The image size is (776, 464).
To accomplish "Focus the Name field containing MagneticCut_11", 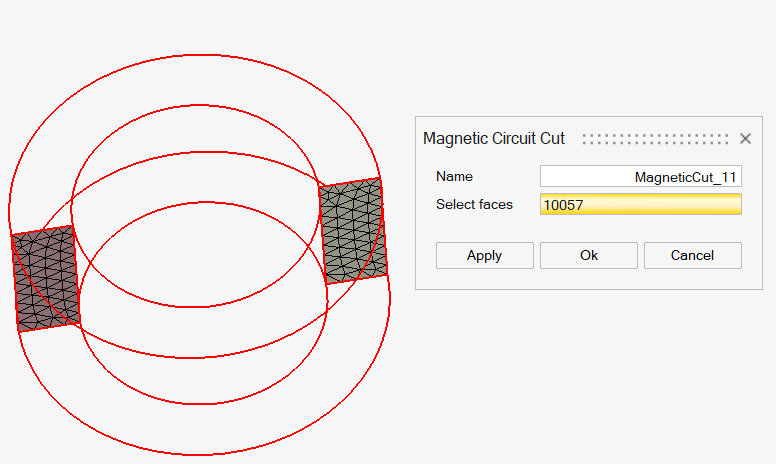I will (x=640, y=177).
